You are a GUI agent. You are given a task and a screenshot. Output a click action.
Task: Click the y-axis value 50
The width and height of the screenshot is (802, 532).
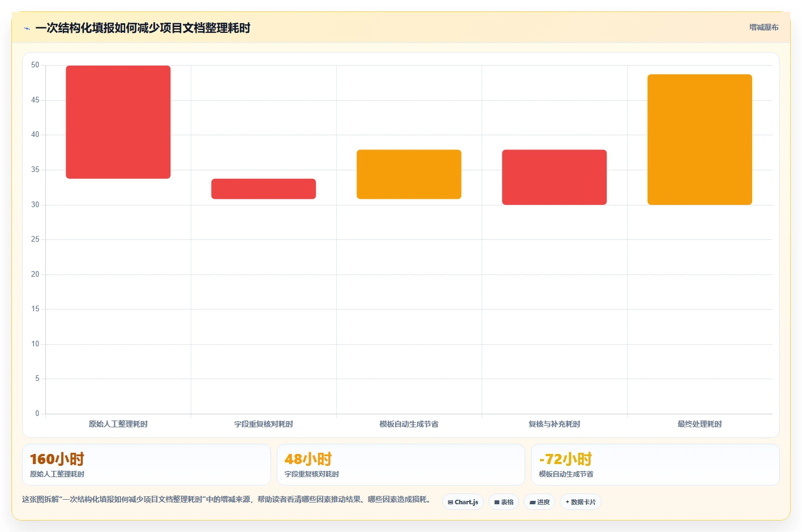tap(35, 65)
